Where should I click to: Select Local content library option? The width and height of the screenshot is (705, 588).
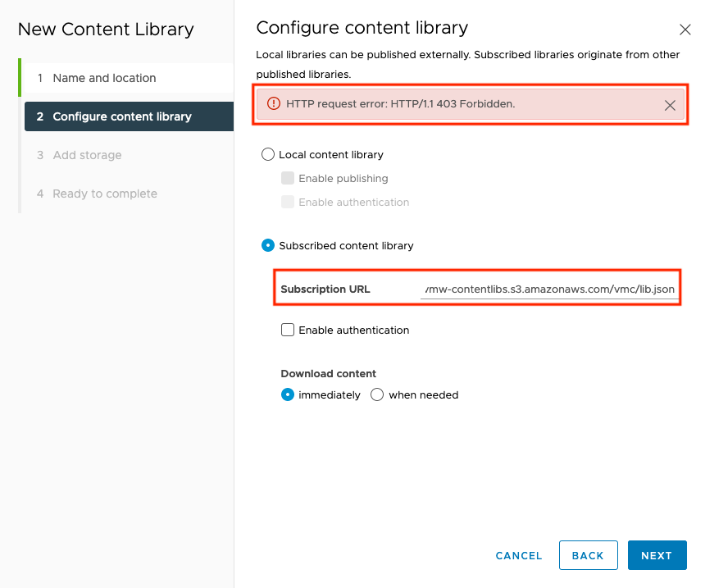[268, 154]
